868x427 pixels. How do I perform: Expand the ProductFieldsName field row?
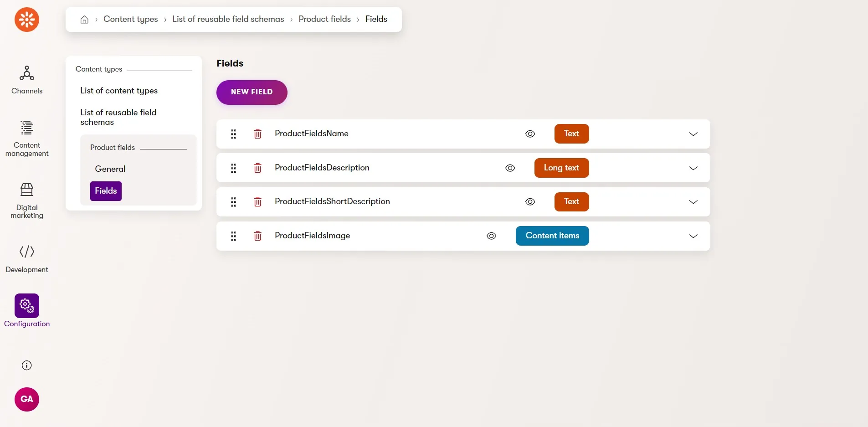(693, 134)
